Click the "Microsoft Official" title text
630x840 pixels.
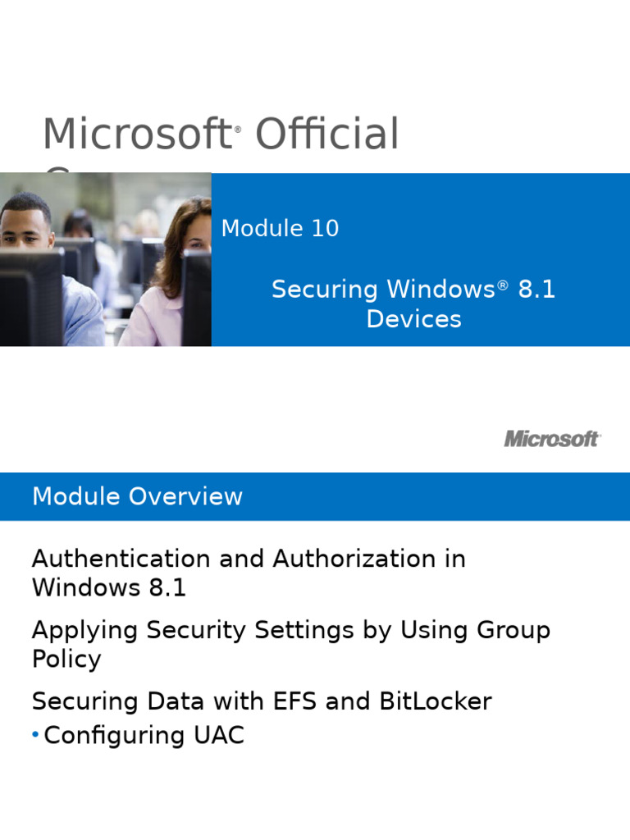(x=221, y=135)
